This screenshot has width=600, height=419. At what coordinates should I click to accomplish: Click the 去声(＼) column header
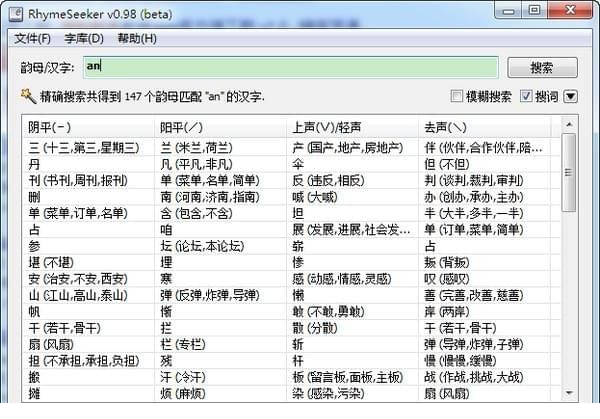point(484,127)
